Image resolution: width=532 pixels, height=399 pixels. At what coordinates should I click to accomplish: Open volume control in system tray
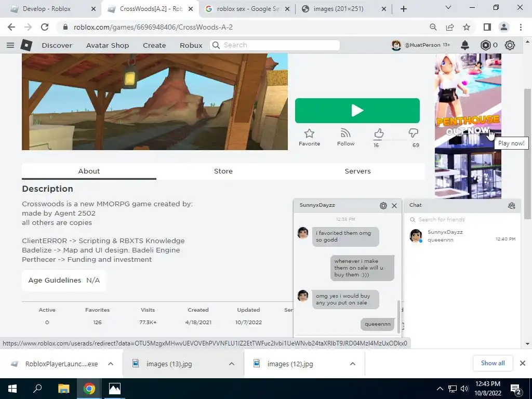[464, 389]
